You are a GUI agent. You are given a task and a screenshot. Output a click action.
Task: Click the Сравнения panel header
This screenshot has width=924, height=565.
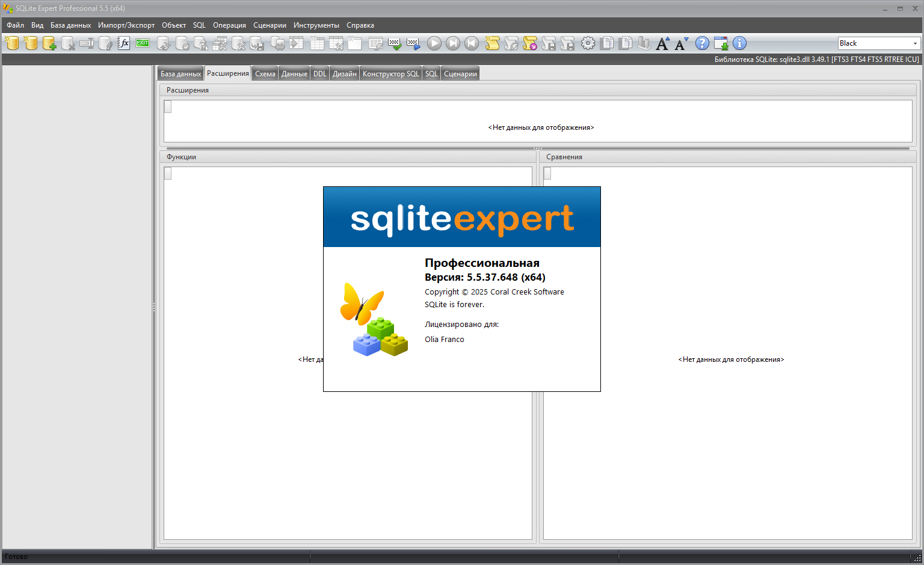(x=728, y=157)
